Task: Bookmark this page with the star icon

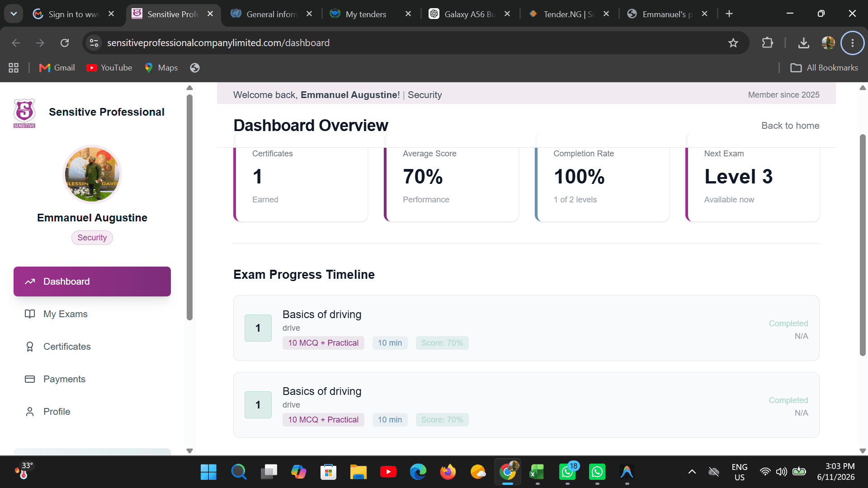Action: 733,43
